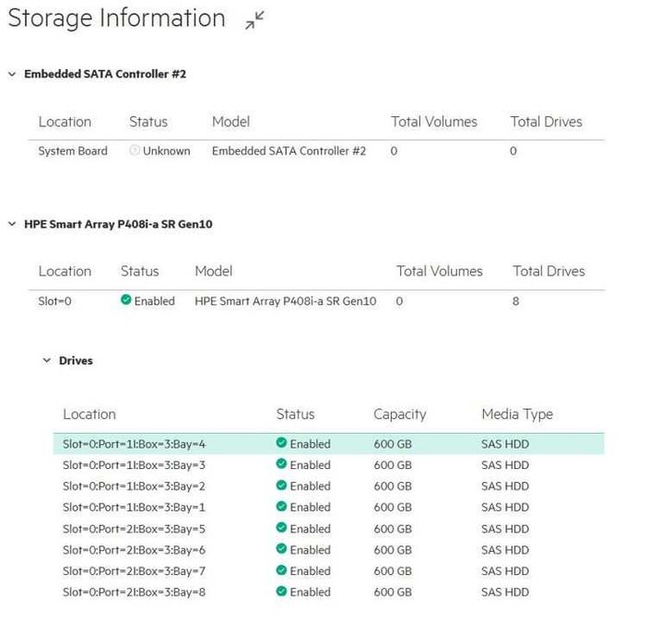Click the Drives subsection label
The width and height of the screenshot is (672, 644).
[76, 361]
